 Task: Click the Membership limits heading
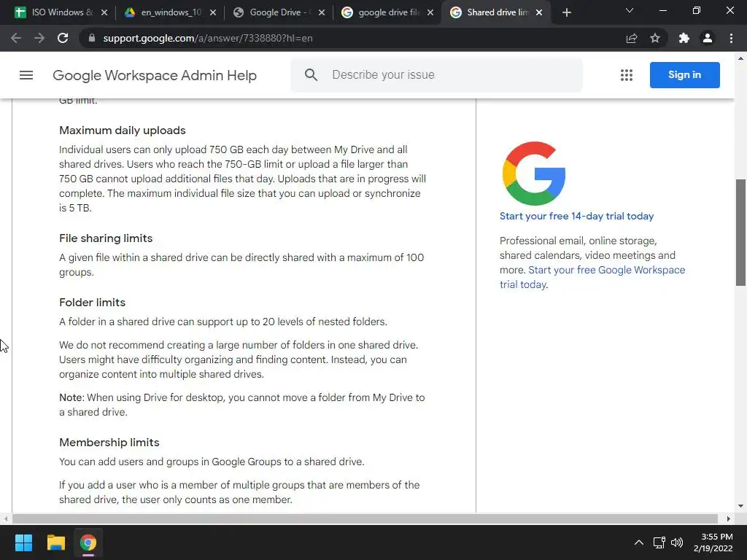click(109, 443)
